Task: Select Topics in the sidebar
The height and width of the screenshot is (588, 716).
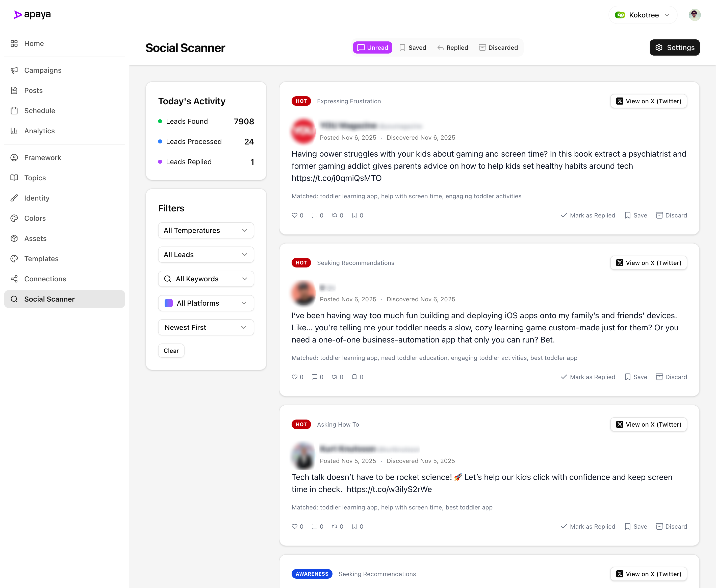Action: pos(35,178)
